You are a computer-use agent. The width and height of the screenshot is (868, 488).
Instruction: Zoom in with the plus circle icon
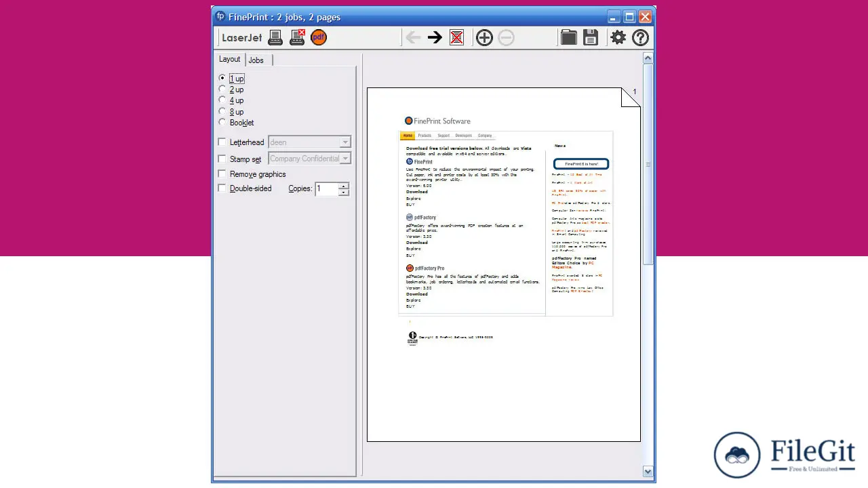coord(484,37)
